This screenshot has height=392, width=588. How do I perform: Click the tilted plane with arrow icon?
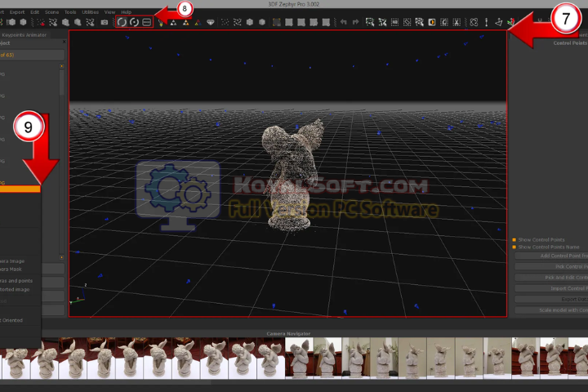click(499, 23)
